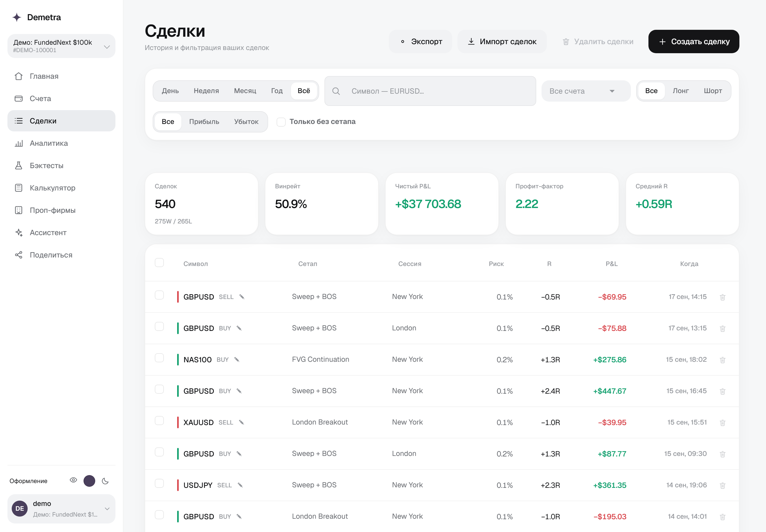The width and height of the screenshot is (766, 532).
Task: Click the Ассистент sparkle icon
Action: [19, 233]
